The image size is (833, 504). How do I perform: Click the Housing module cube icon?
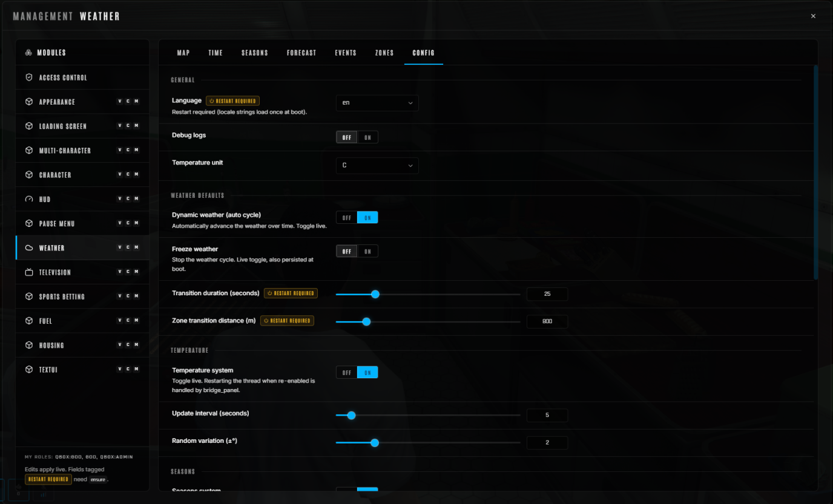(29, 345)
